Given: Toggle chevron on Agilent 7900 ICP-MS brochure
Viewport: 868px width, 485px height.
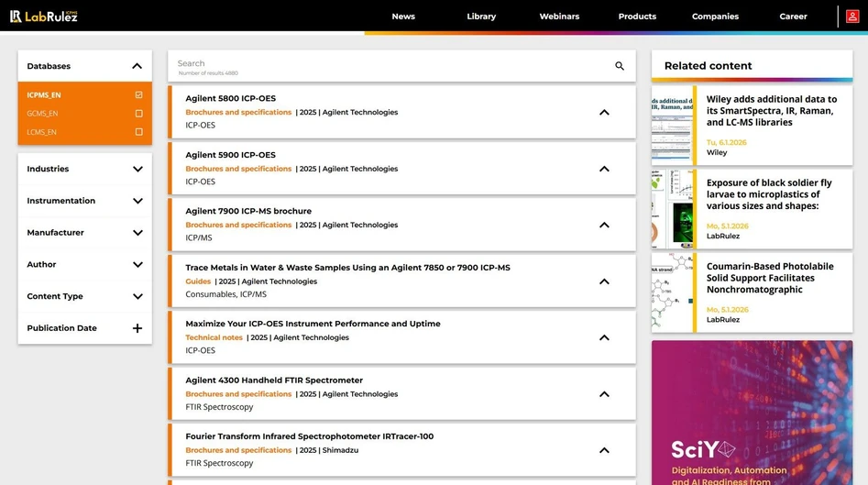Looking at the screenshot, I should click(x=604, y=225).
